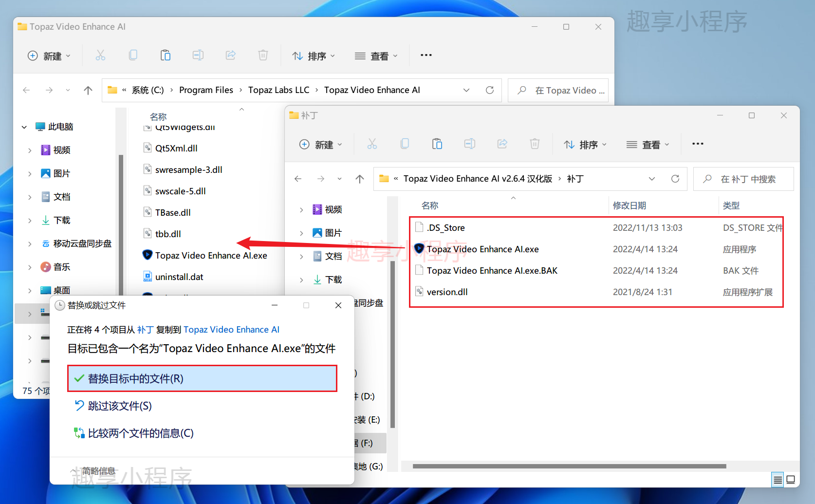Click Paste icon in Topaz Video Enhance AI window
The height and width of the screenshot is (504, 815).
[x=166, y=56]
